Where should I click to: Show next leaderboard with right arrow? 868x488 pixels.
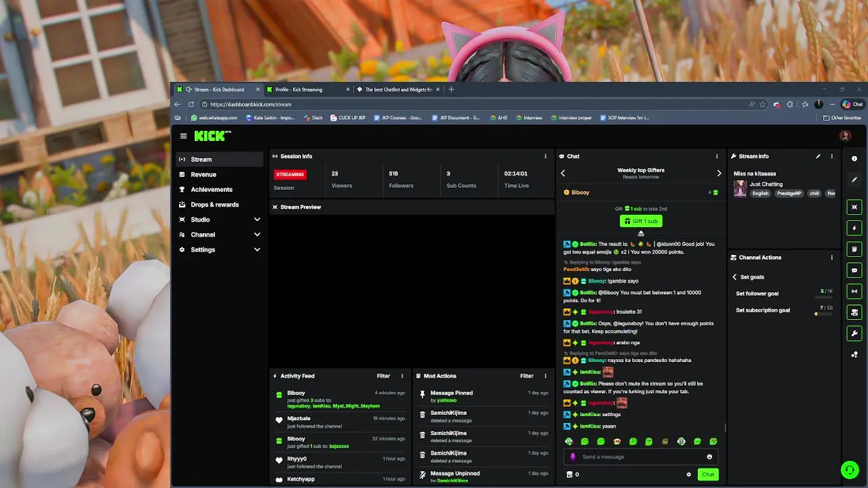(x=719, y=174)
